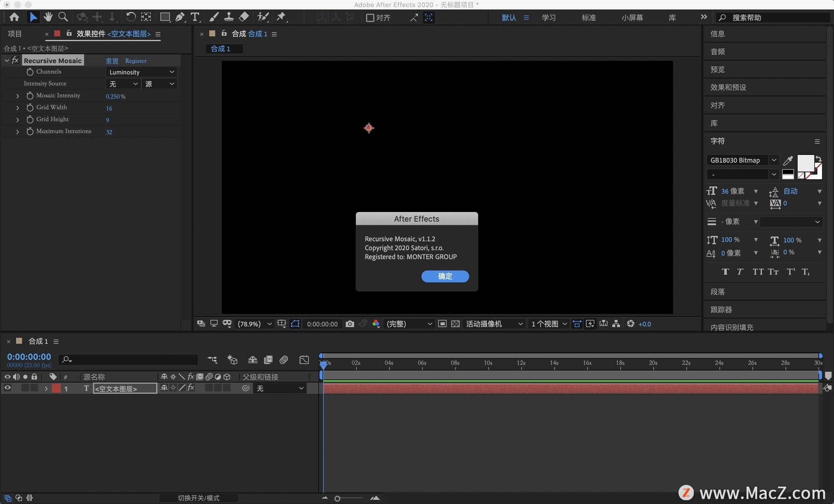Click 确定 in the After Effects dialog
The image size is (834, 504).
tap(445, 276)
